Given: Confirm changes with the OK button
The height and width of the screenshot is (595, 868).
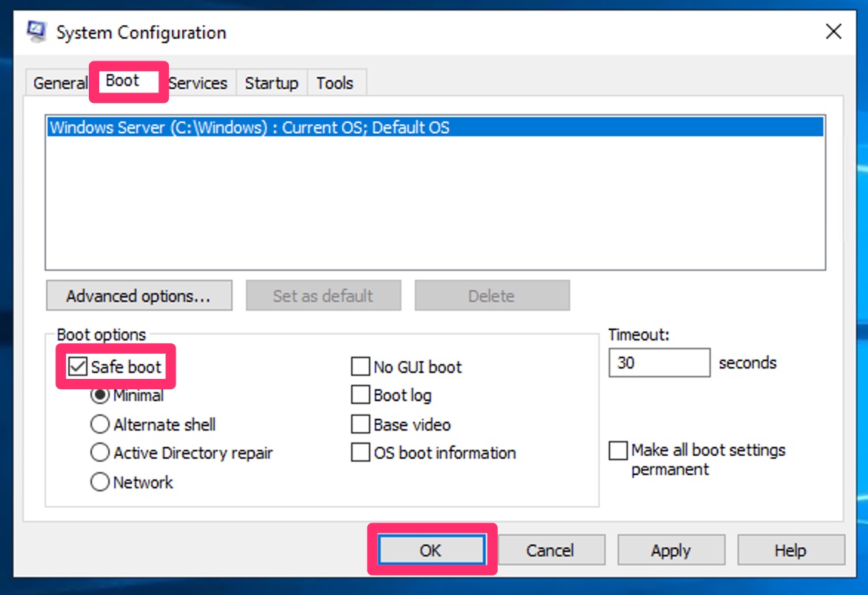Looking at the screenshot, I should (x=432, y=550).
